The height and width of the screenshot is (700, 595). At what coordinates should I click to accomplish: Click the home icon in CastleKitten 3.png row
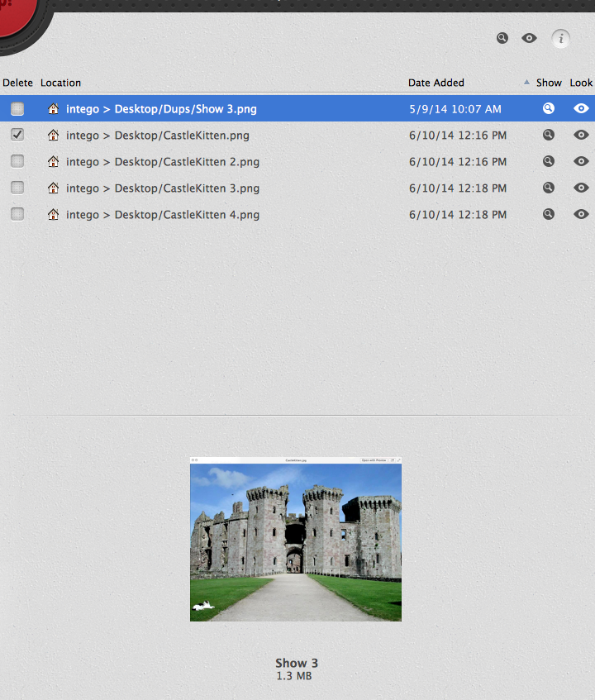coord(53,188)
